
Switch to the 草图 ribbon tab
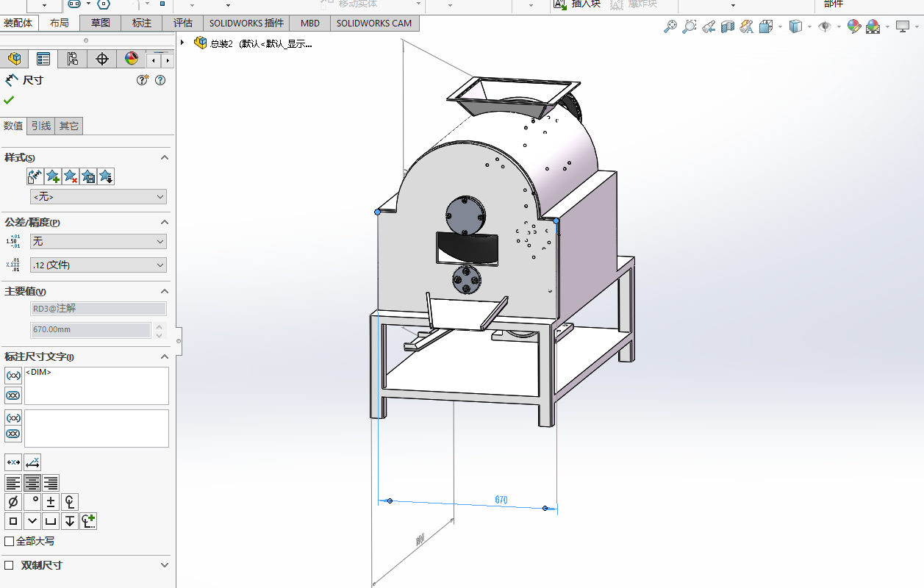(101, 23)
